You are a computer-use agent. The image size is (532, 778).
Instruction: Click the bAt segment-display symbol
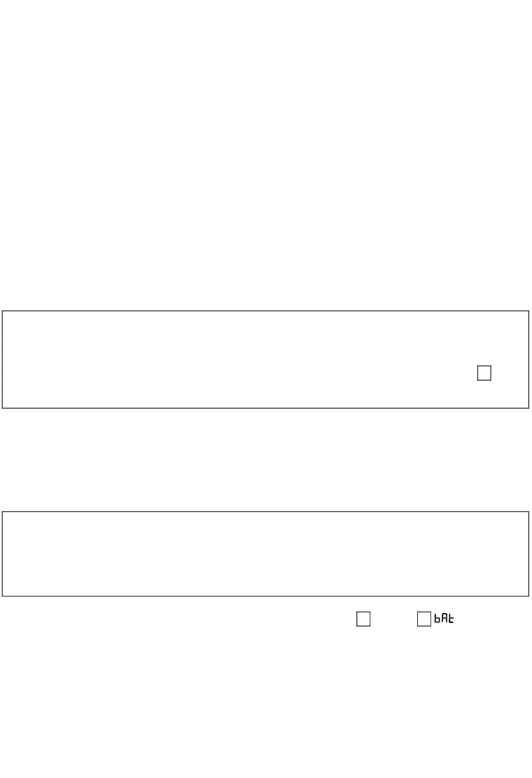tap(444, 619)
